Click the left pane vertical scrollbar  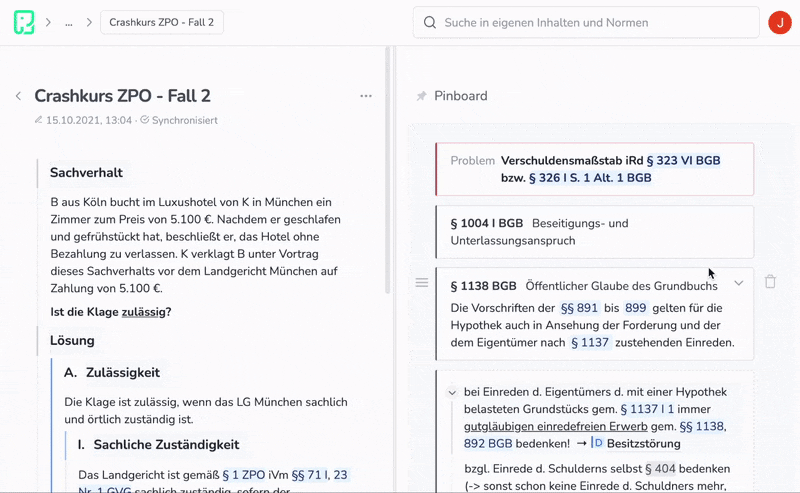(388, 170)
